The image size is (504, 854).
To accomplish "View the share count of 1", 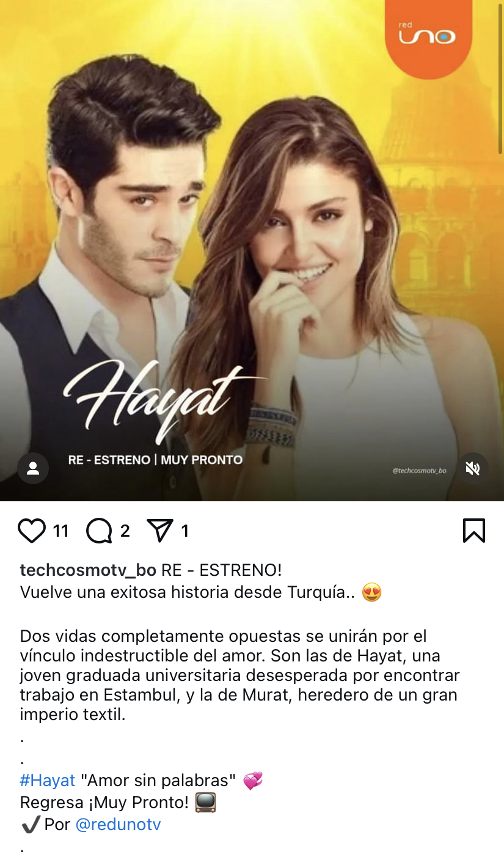I will tap(185, 531).
